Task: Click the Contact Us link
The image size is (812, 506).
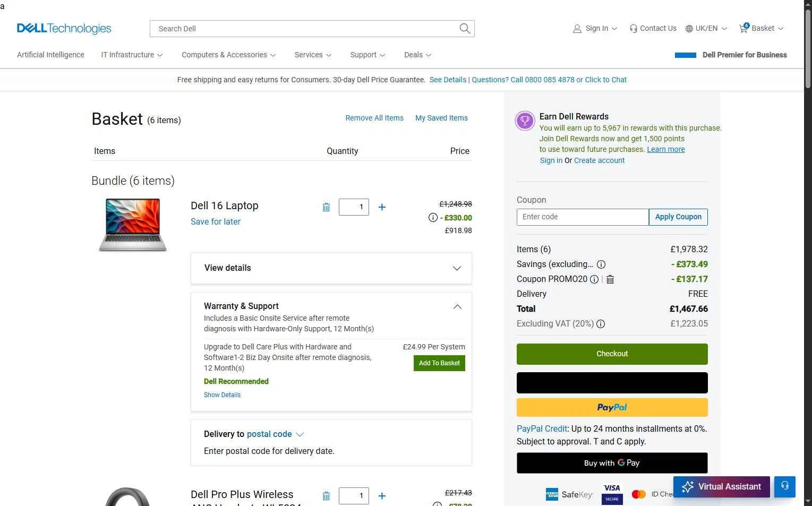Action: pyautogui.click(x=658, y=29)
